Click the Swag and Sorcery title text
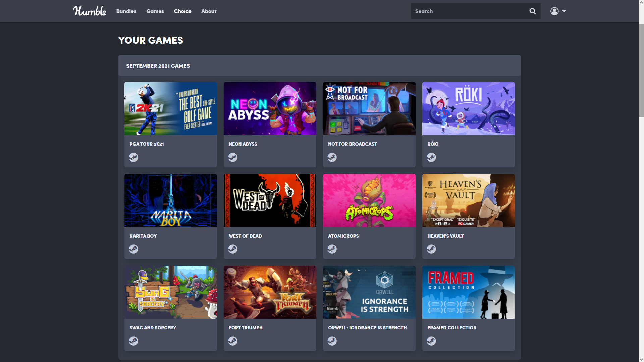Image resolution: width=644 pixels, height=362 pixels. click(153, 328)
